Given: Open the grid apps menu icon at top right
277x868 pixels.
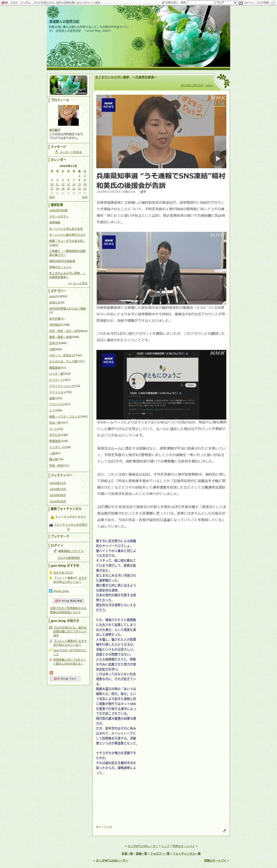Looking at the screenshot, I should point(273,3).
